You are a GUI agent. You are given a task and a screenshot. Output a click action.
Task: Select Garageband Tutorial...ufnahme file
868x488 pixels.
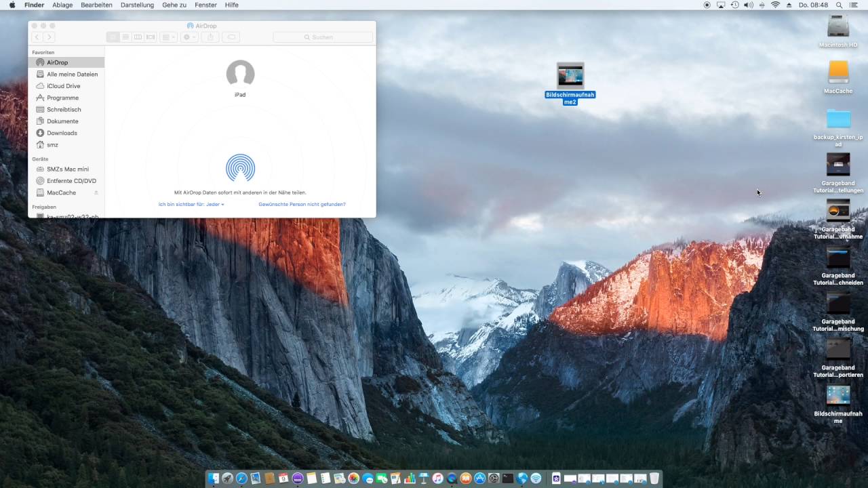pos(838,219)
